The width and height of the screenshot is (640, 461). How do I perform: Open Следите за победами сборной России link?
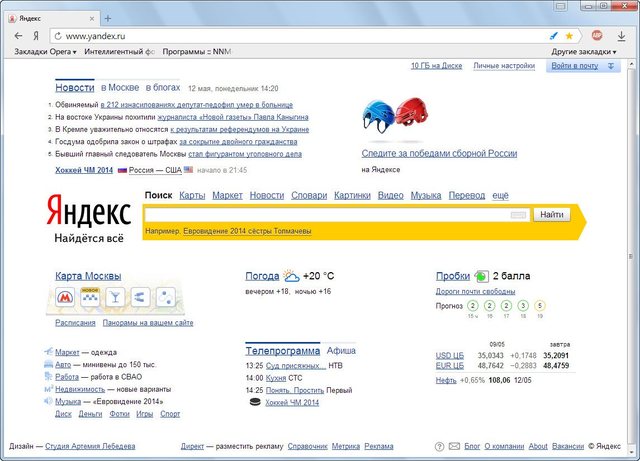coord(439,154)
